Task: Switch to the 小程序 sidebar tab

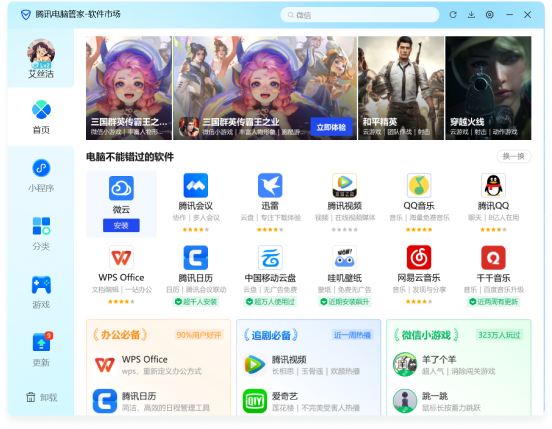Action: [x=41, y=175]
